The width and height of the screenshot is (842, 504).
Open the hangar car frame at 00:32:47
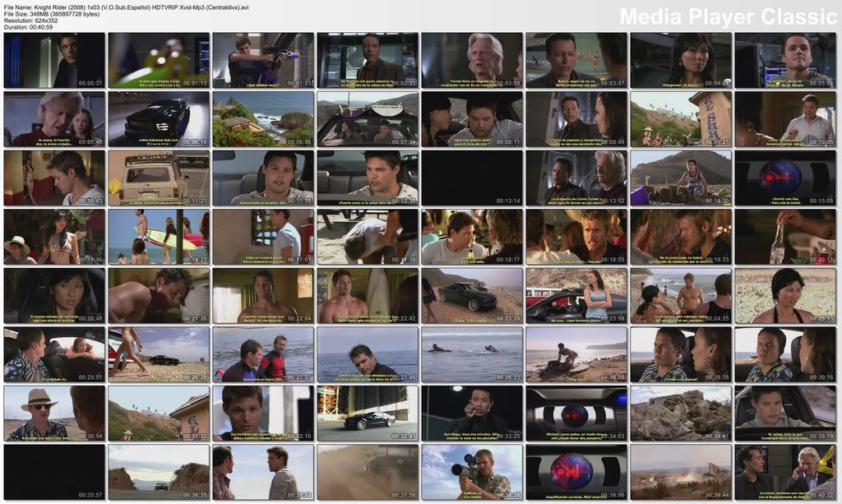pos(368,414)
